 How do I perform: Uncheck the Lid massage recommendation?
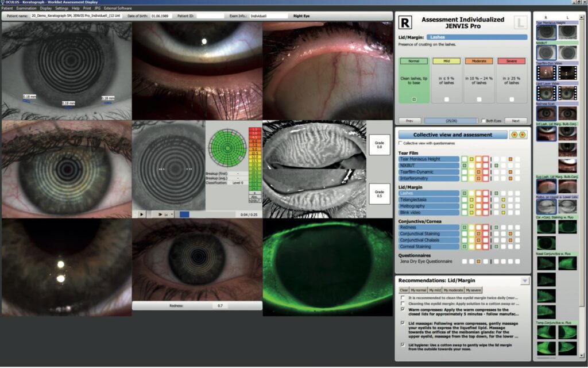point(403,323)
